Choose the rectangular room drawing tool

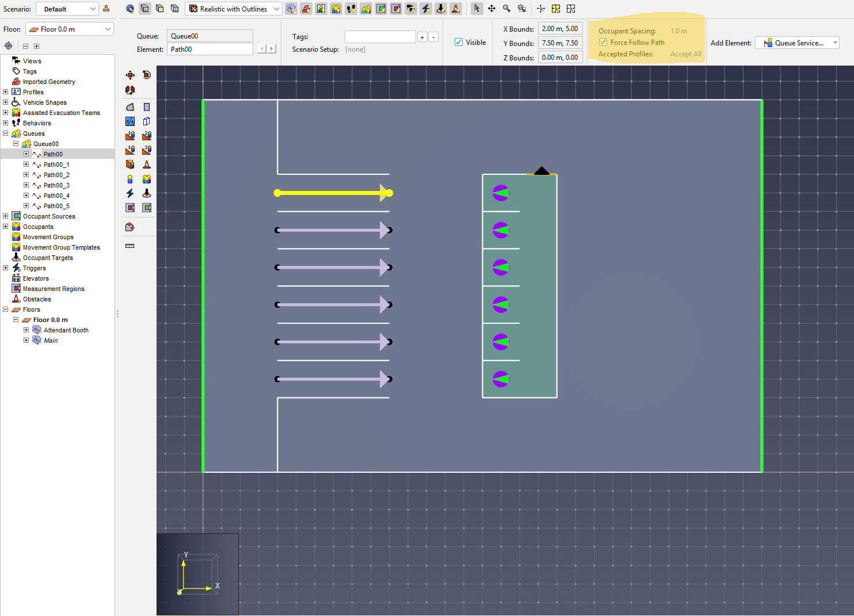click(147, 107)
